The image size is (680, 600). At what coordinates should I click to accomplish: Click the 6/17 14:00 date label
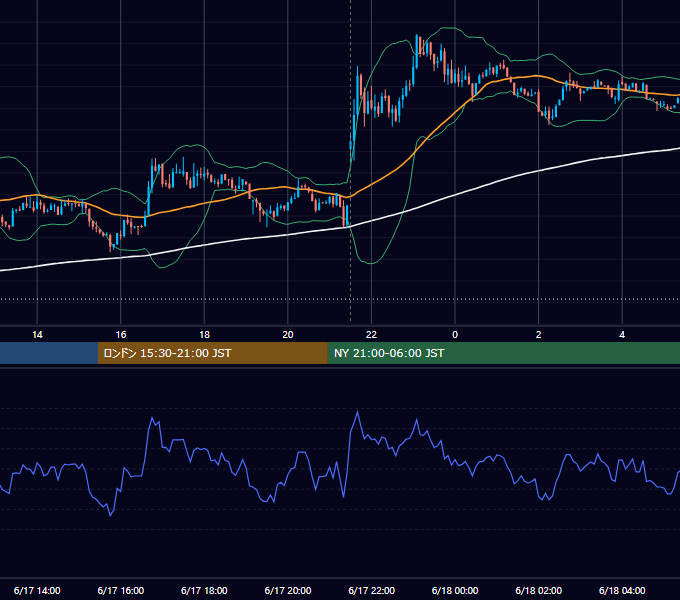click(x=37, y=590)
